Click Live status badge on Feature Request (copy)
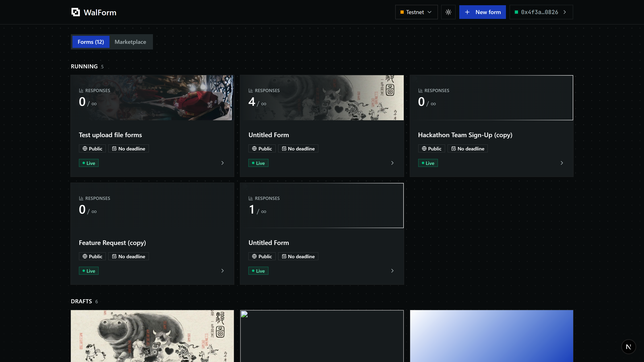644x362 pixels. 89,271
